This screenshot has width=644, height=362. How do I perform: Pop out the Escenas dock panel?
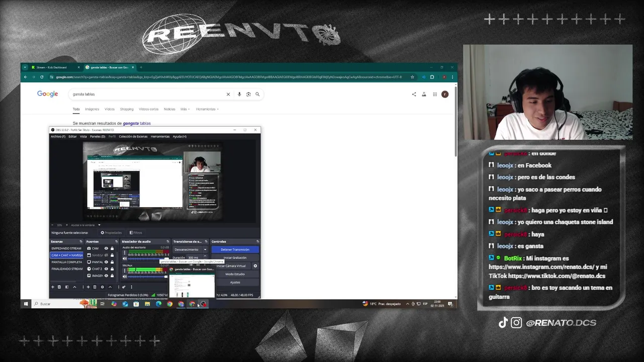tap(81, 241)
